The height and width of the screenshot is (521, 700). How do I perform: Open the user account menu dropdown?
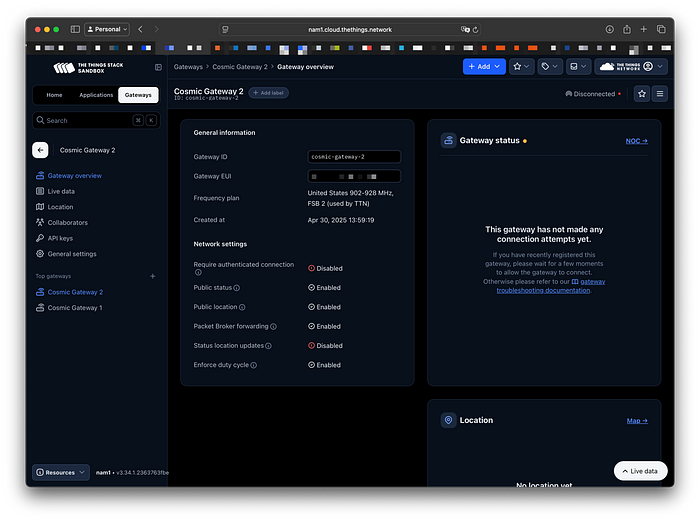point(631,67)
